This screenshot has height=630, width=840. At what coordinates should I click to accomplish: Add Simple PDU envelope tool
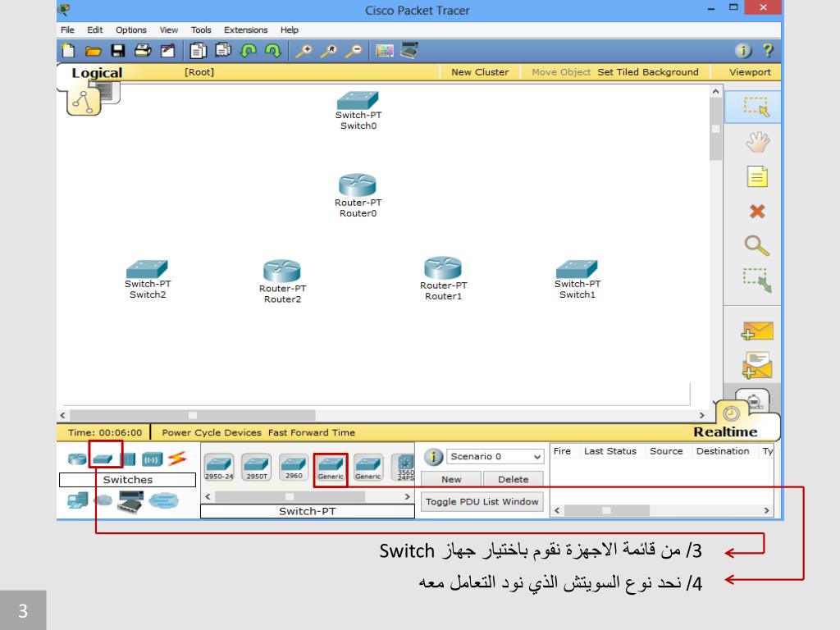point(757,331)
